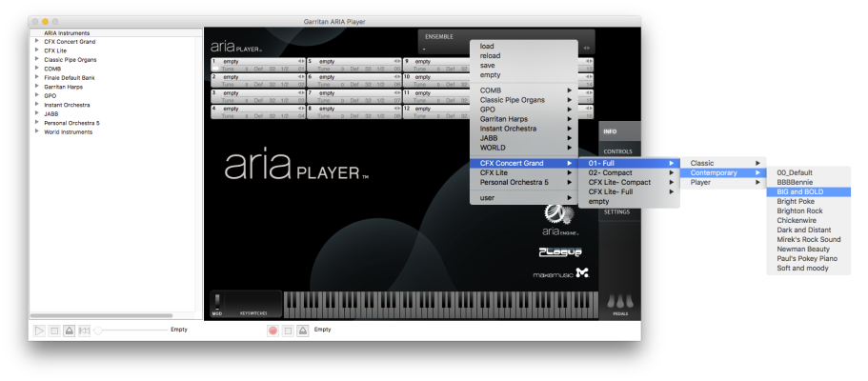Viewport: 868px width, 381px height.
Task: Open the Player preset submenu
Action: click(723, 182)
